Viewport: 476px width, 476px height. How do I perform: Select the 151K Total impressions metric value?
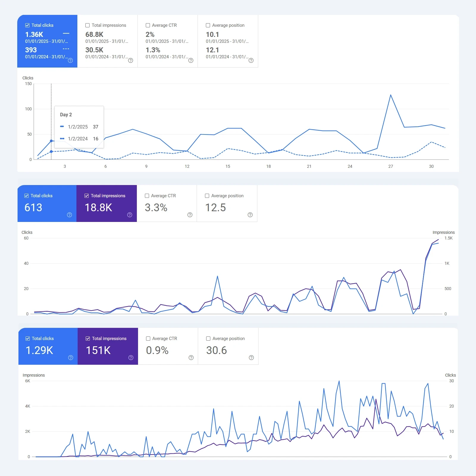pos(98,350)
